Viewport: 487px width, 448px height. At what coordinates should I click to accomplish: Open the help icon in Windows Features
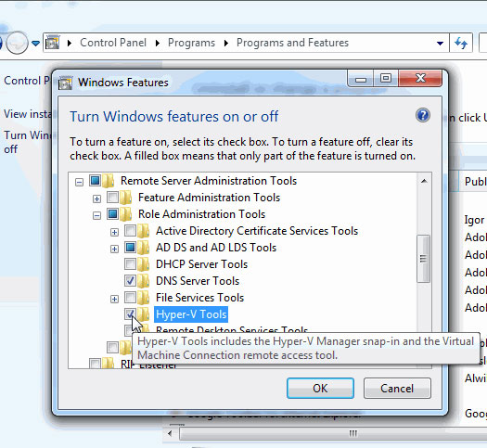(x=423, y=115)
